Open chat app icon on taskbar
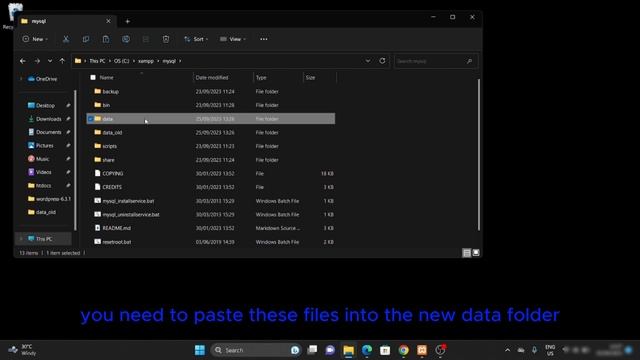The width and height of the screenshot is (640, 360). (330, 350)
